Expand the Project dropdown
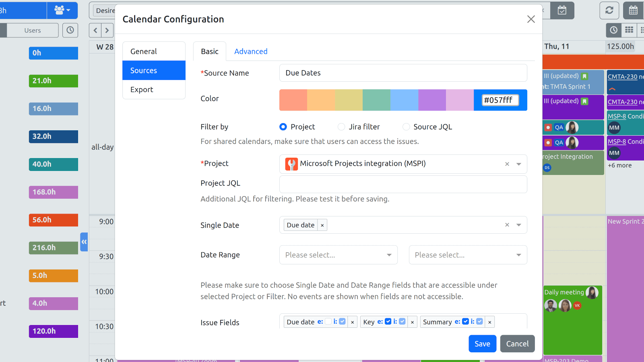 click(x=519, y=164)
